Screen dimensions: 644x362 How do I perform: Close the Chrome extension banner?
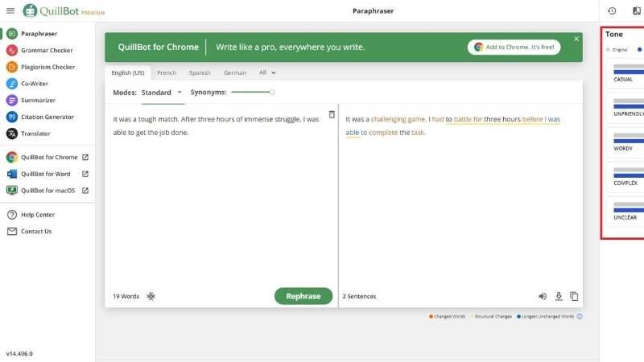576,39
